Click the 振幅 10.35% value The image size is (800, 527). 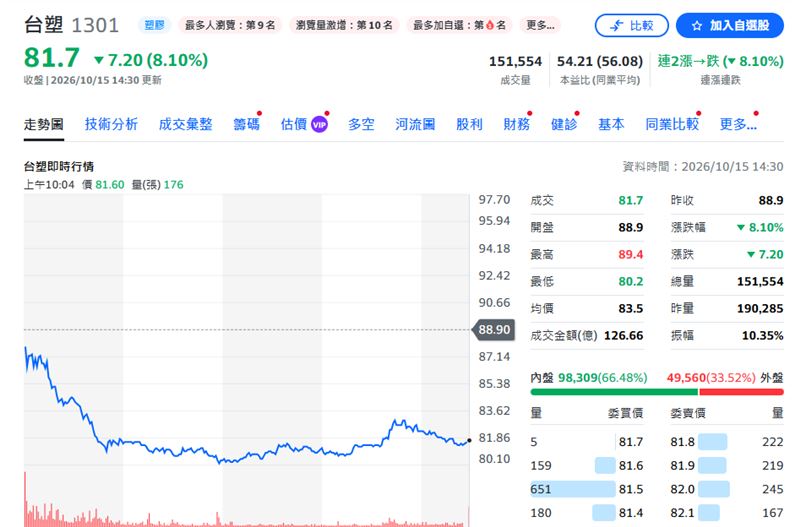[762, 335]
